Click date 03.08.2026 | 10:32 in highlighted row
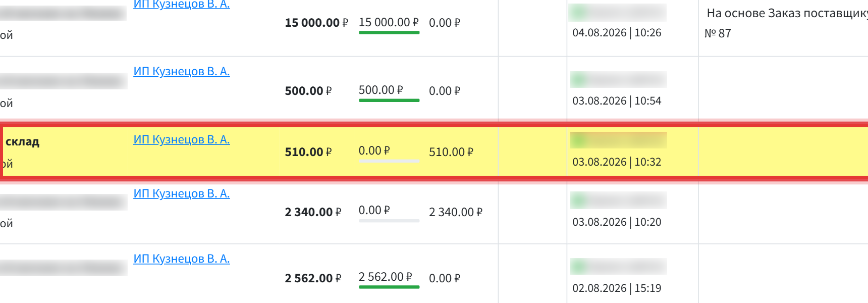Image resolution: width=868 pixels, height=303 pixels. coord(617,162)
